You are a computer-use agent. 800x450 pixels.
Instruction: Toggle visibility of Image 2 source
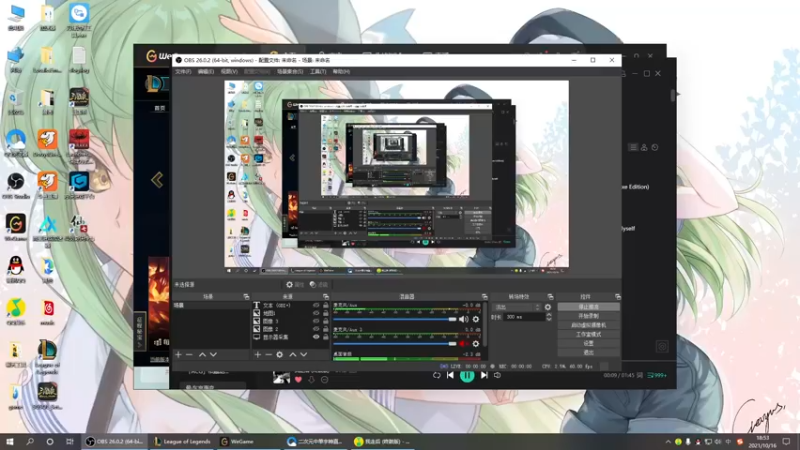coord(316,329)
